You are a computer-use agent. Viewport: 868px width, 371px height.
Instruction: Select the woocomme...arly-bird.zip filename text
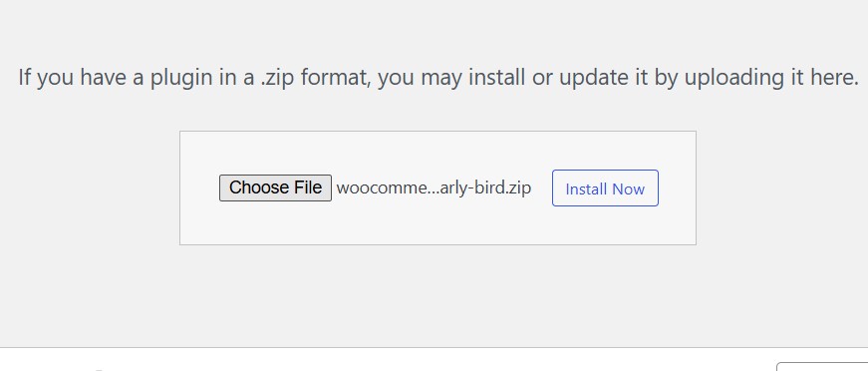pos(434,187)
